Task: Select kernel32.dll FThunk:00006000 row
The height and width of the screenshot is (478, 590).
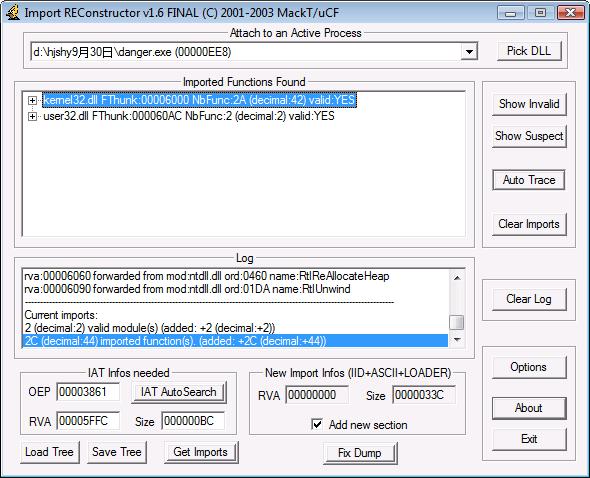Action: pyautogui.click(x=199, y=100)
